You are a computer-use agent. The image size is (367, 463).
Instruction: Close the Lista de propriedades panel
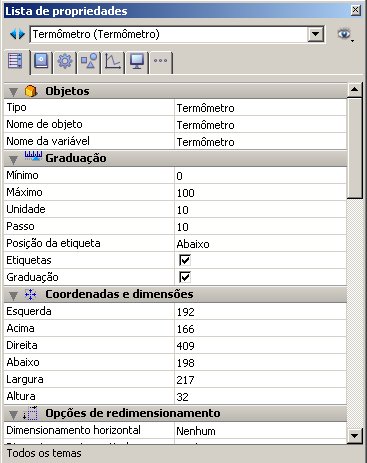[356, 10]
